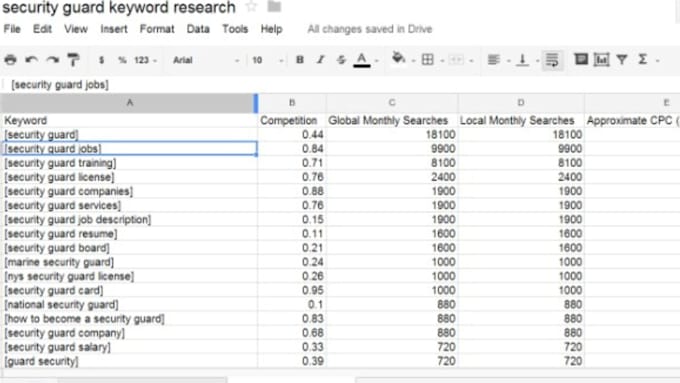Toggle bold formatting
Image resolution: width=680 pixels, height=383 pixels.
tap(300, 60)
